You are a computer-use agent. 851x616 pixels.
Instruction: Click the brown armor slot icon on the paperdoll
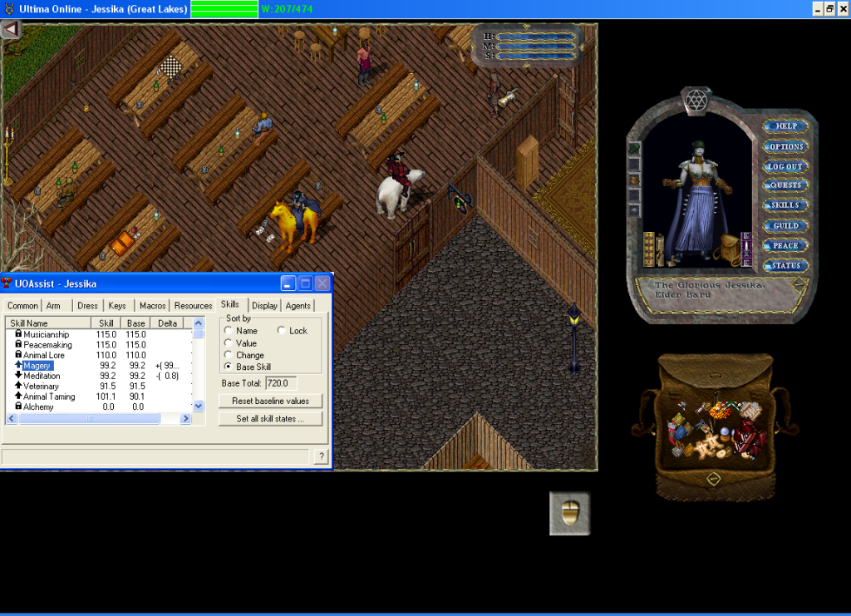tap(634, 180)
